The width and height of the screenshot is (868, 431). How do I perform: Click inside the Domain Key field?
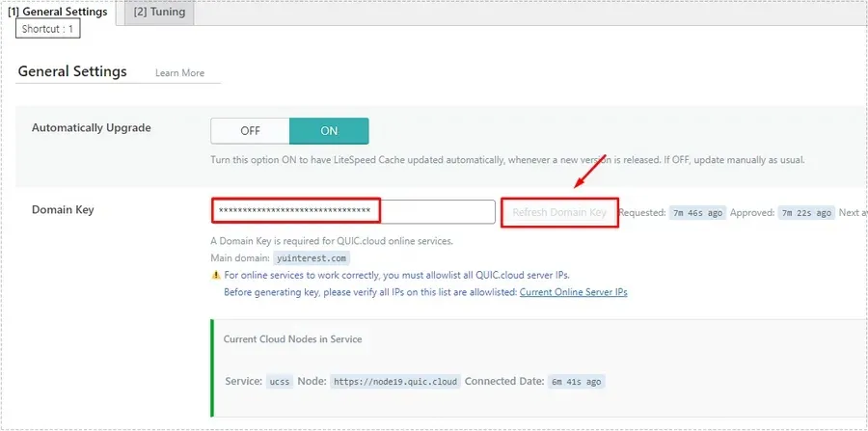(x=353, y=212)
